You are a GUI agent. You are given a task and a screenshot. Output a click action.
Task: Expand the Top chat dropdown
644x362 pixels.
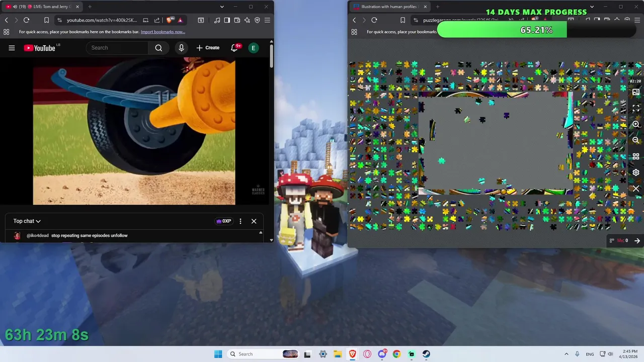tap(27, 221)
